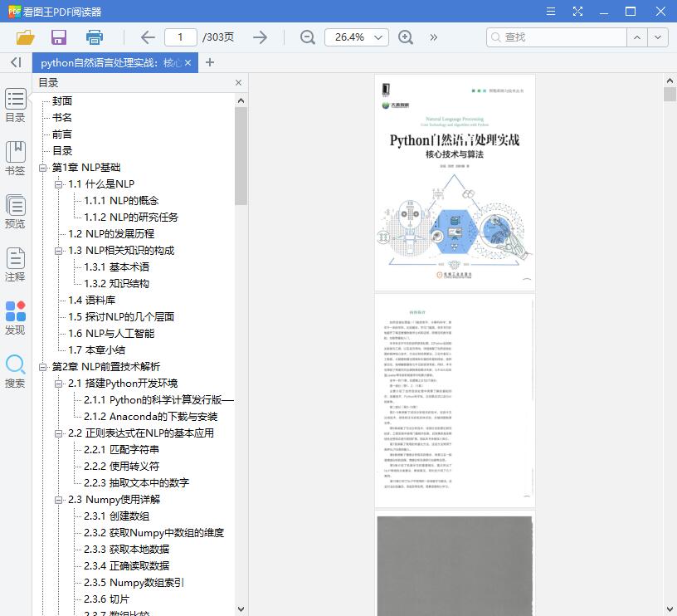
Task: Go to 2.2.3 抽取文本中的数字
Action: pyautogui.click(x=136, y=483)
